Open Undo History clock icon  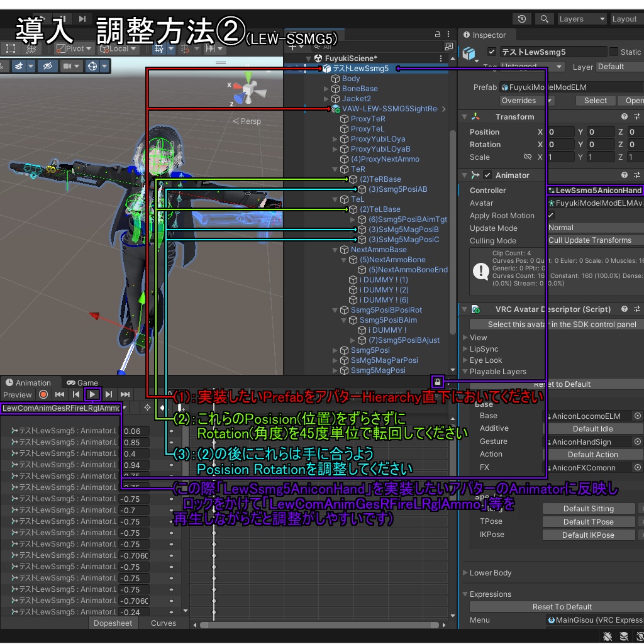522,19
